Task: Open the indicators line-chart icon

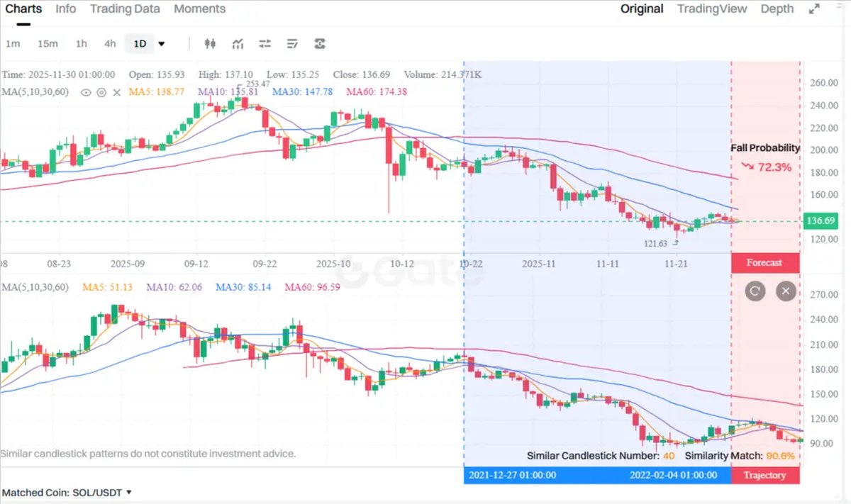Action: tap(238, 44)
